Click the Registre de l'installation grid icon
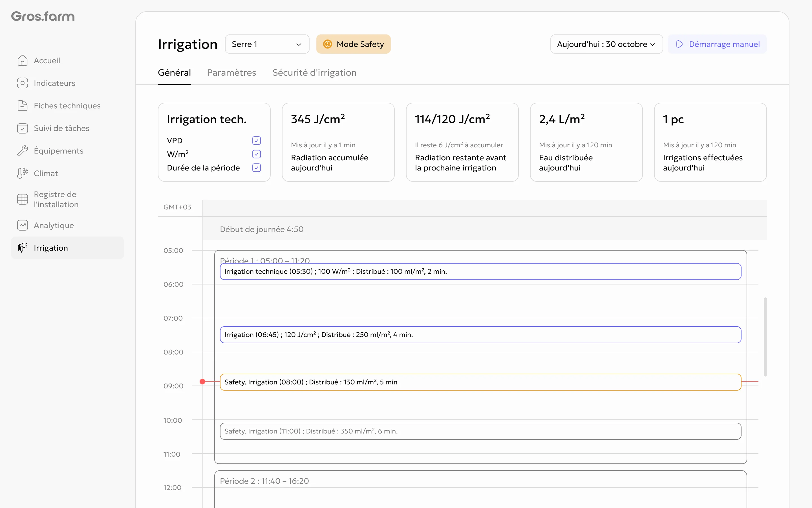 23,199
